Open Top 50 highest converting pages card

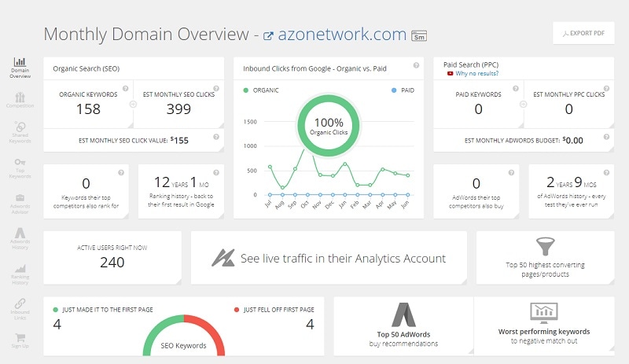(x=545, y=258)
